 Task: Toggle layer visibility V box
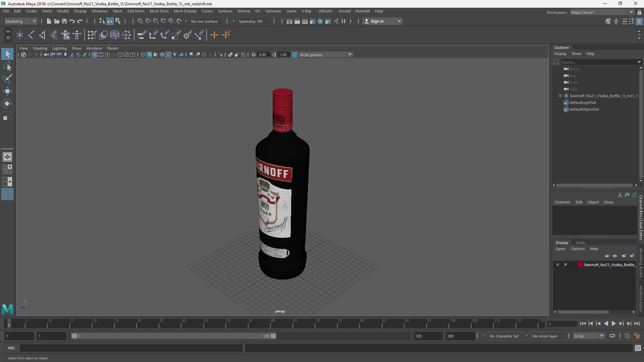[558, 265]
